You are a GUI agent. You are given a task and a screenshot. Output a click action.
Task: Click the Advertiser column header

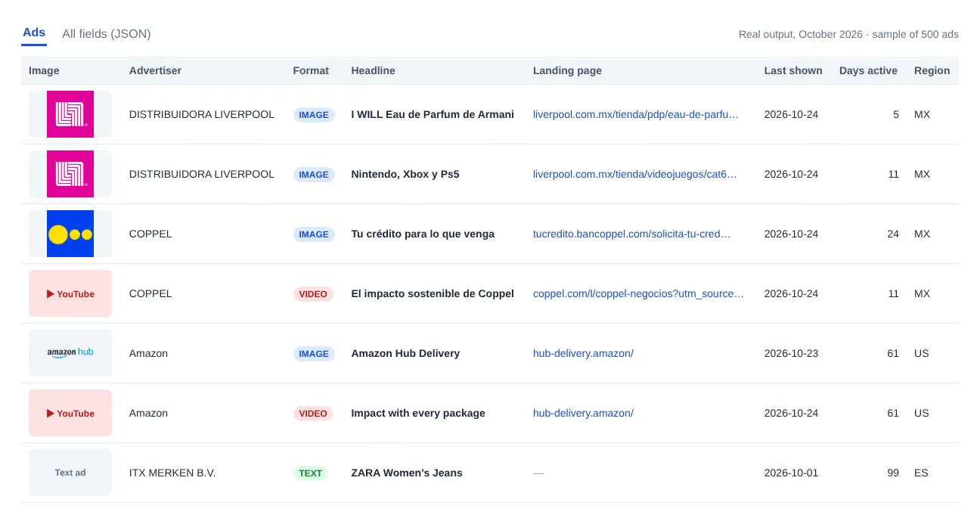(155, 70)
